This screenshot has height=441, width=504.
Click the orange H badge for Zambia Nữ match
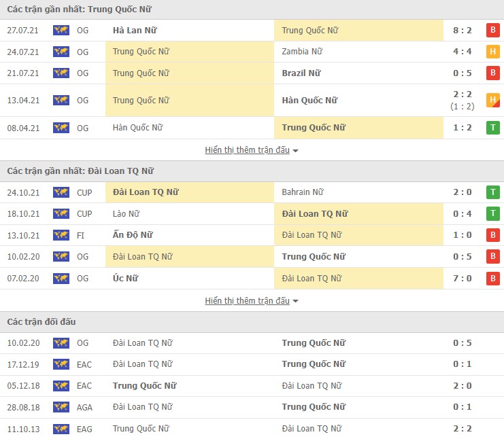[x=492, y=52]
